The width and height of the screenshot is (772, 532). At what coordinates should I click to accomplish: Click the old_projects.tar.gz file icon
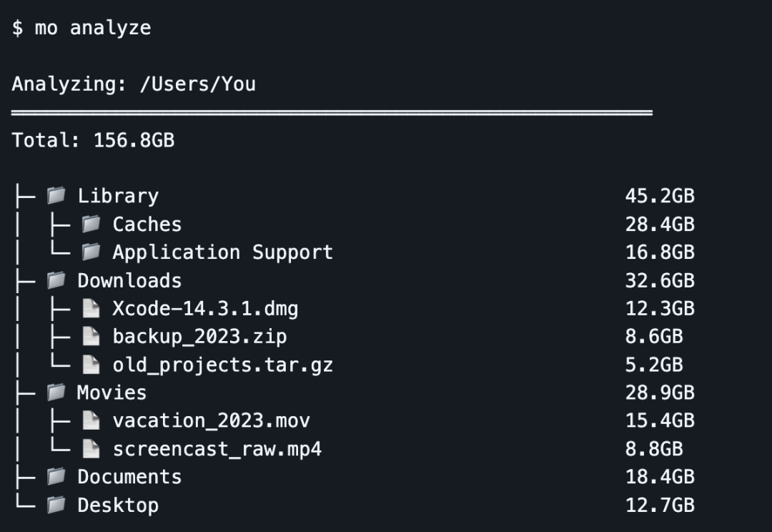click(91, 365)
